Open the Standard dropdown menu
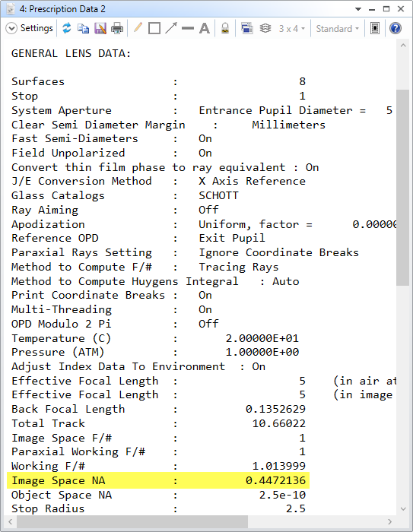 337,29
